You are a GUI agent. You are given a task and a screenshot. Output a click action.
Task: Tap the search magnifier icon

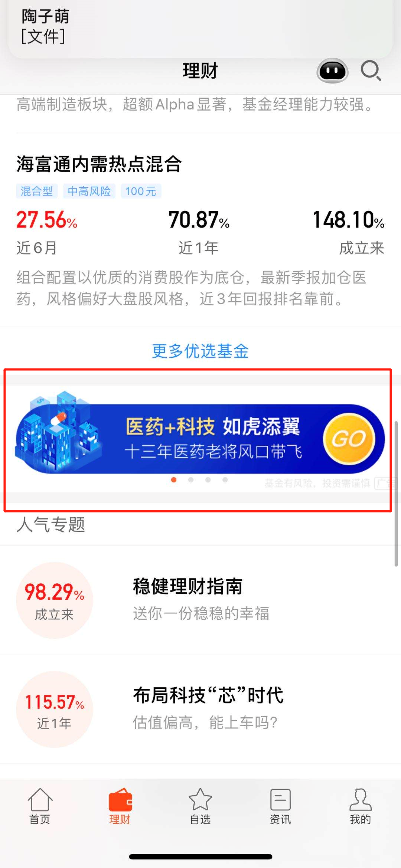coord(371,71)
